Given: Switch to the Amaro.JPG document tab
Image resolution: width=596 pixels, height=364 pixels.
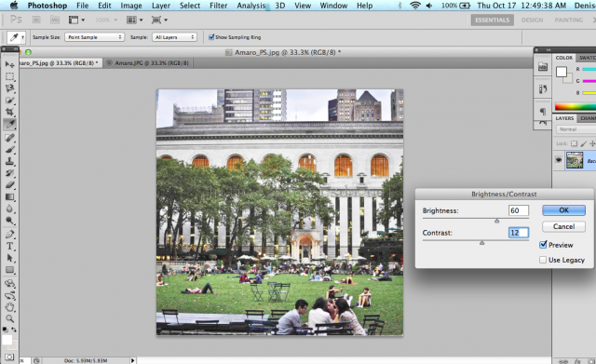Looking at the screenshot, I should 152,63.
